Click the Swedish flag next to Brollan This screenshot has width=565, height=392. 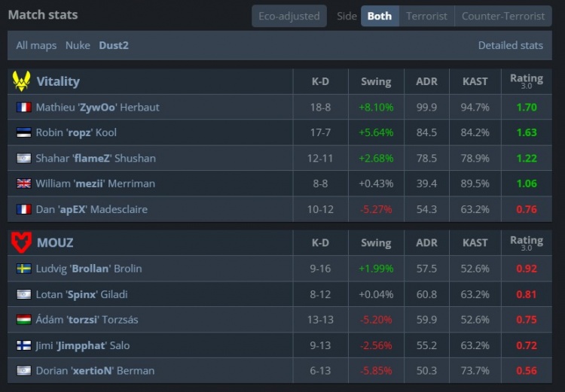(x=23, y=269)
